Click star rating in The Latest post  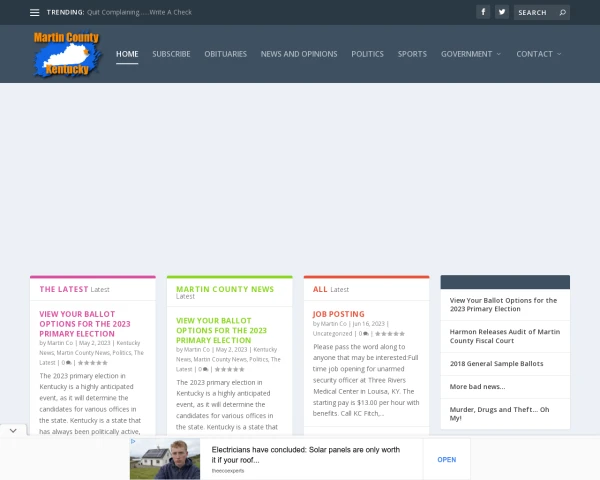(x=93, y=362)
